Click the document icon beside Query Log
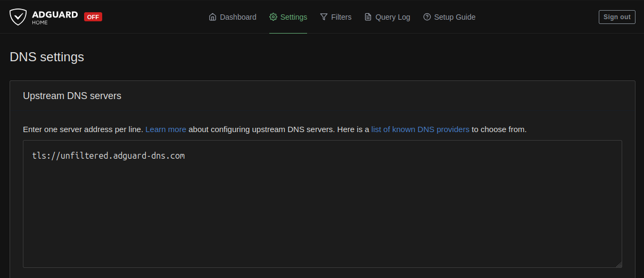Screen dimensions: 644x278 tap(368, 17)
